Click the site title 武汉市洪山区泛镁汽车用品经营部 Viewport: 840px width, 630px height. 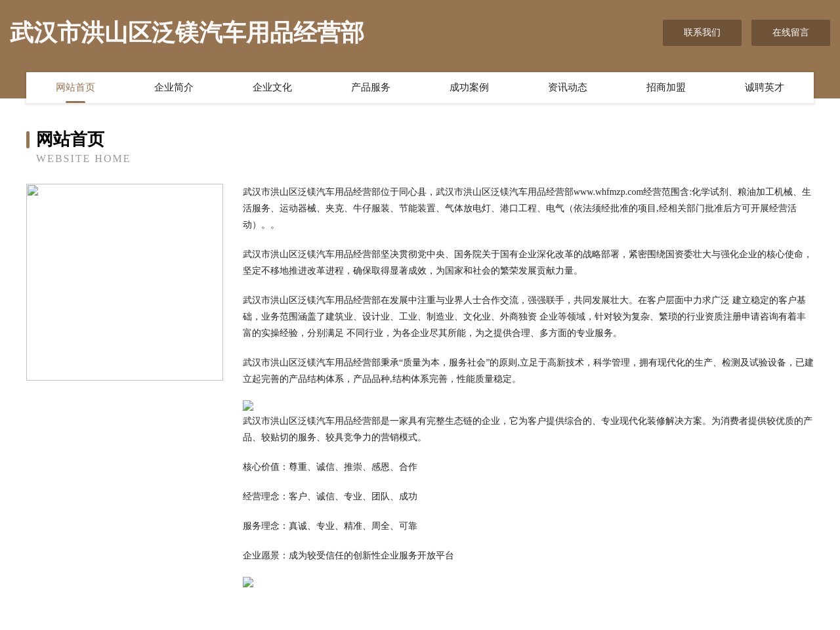[187, 33]
